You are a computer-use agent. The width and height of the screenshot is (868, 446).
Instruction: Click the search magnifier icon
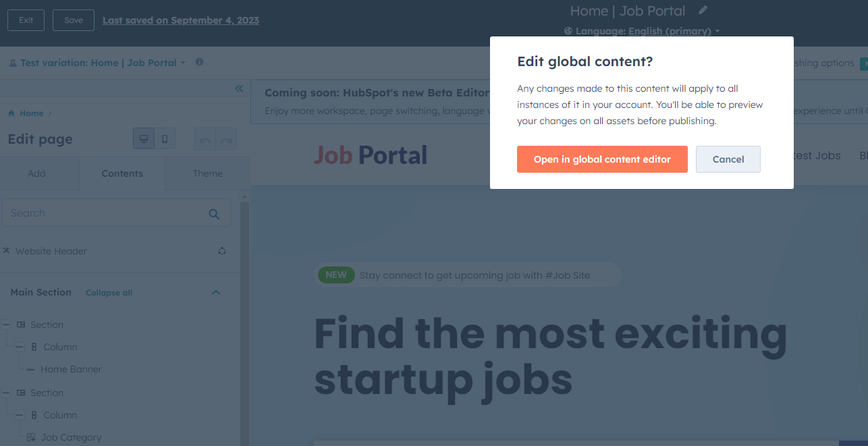click(214, 214)
